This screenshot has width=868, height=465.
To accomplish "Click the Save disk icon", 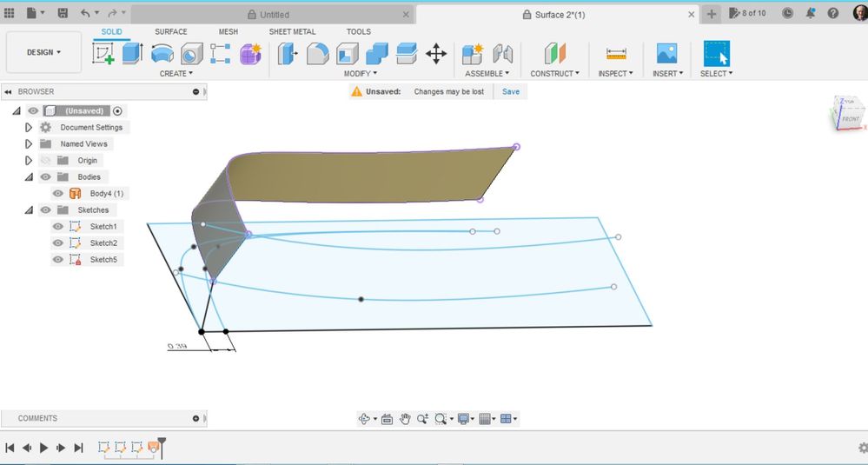I will (63, 13).
